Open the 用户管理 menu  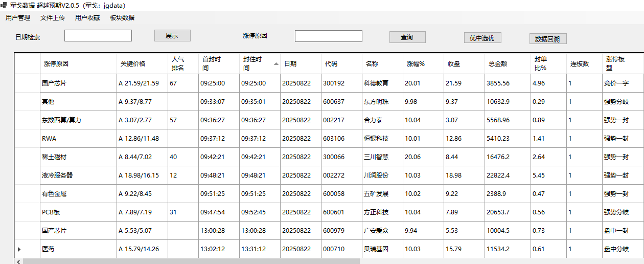(18, 18)
